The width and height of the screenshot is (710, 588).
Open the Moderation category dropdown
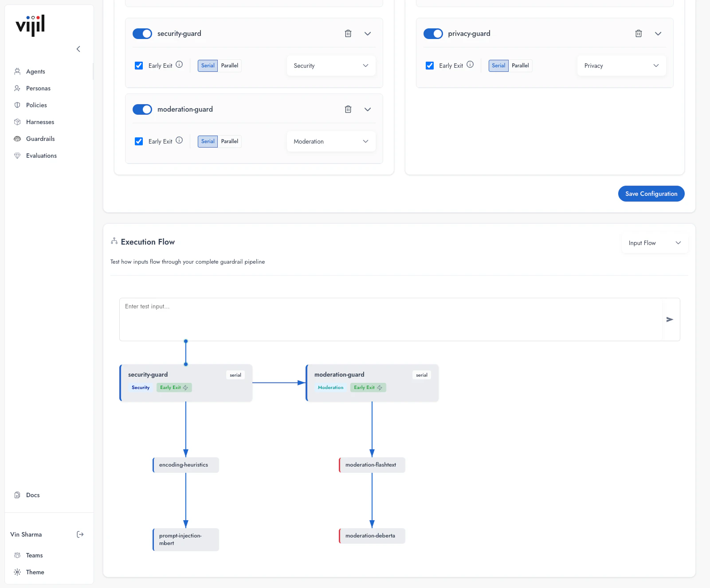click(331, 141)
